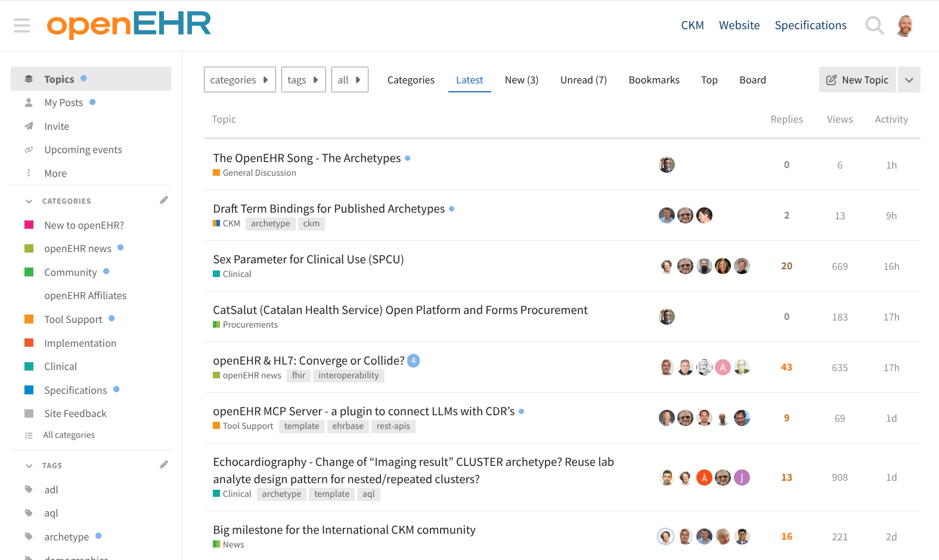939x560 pixels.
Task: Click the letter J avatar on Echocardiography topic
Action: click(742, 478)
